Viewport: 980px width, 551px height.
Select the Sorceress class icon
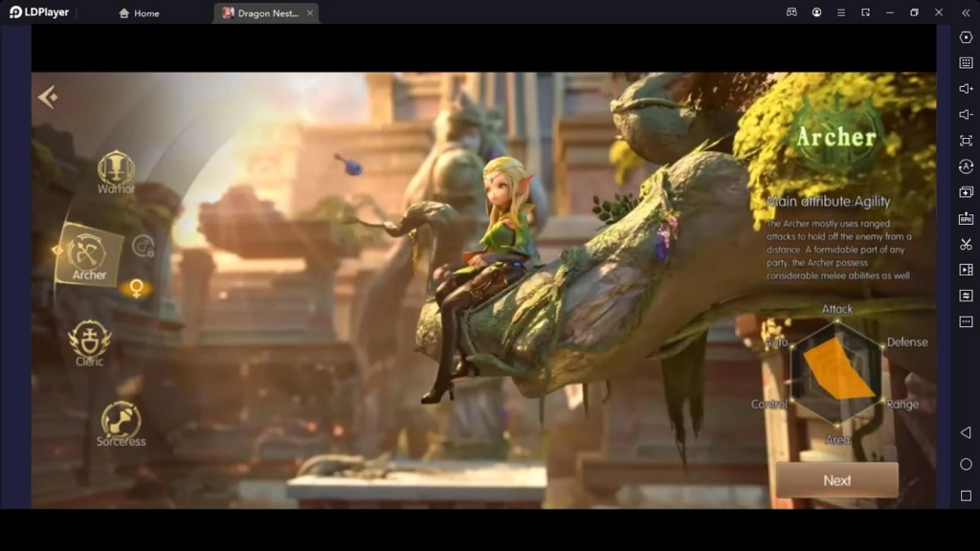121,424
